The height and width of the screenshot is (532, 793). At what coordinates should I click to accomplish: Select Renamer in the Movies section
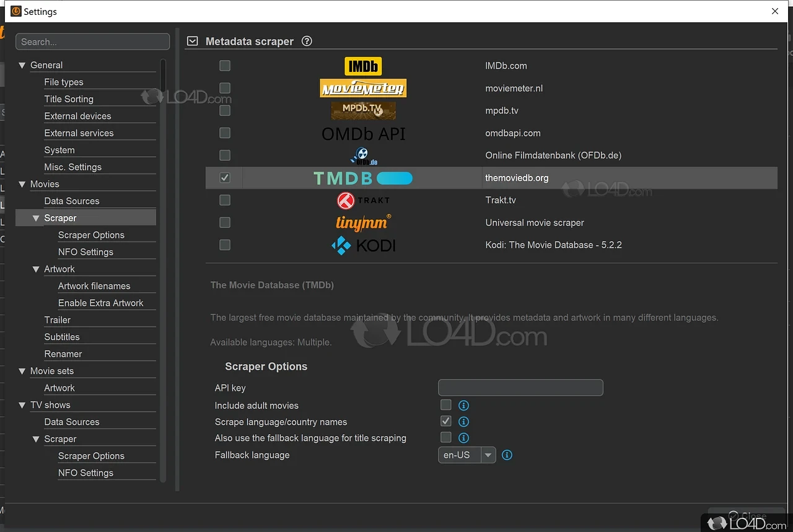[x=63, y=354]
